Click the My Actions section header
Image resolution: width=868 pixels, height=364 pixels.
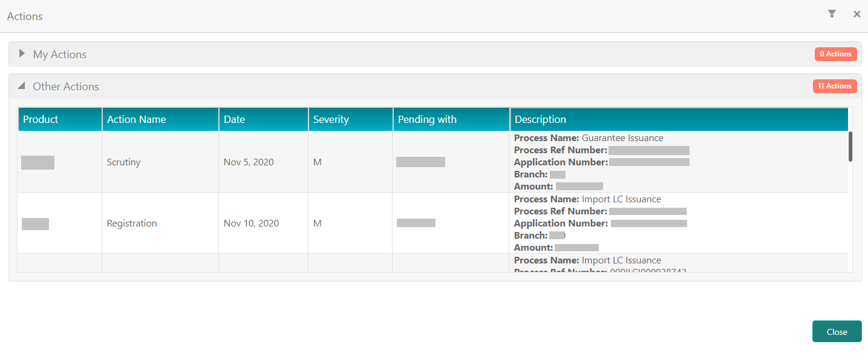(x=435, y=54)
